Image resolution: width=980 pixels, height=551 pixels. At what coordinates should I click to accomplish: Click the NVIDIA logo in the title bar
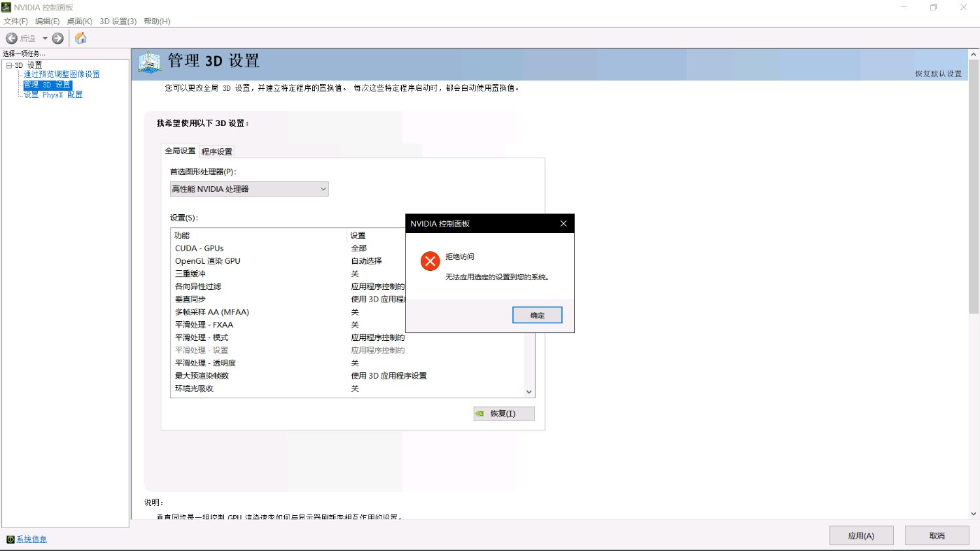click(x=7, y=7)
